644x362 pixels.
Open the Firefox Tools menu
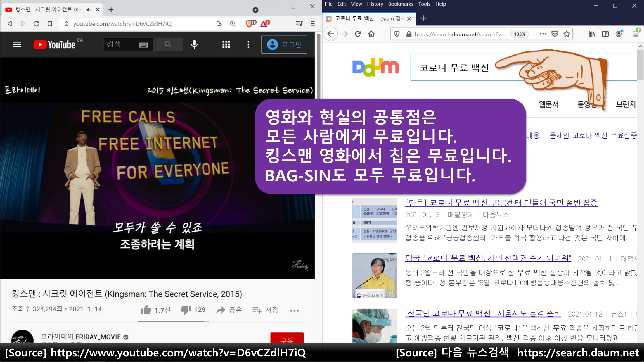[424, 4]
